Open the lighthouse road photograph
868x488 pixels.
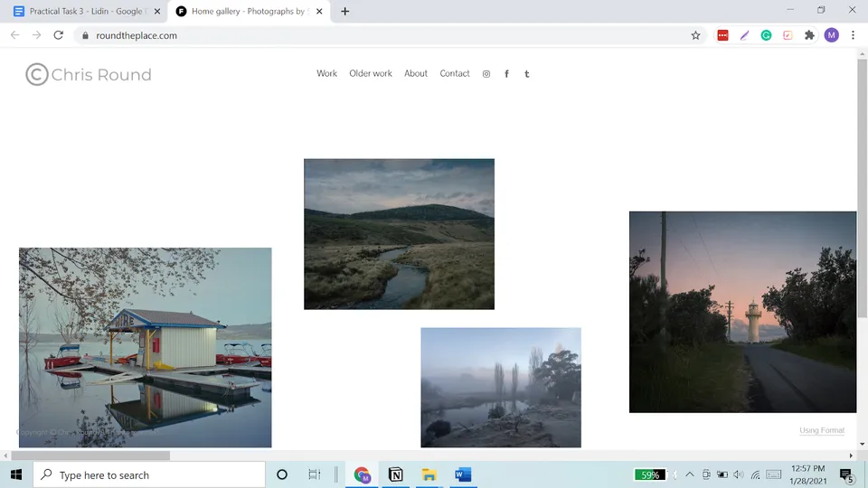[x=742, y=312]
